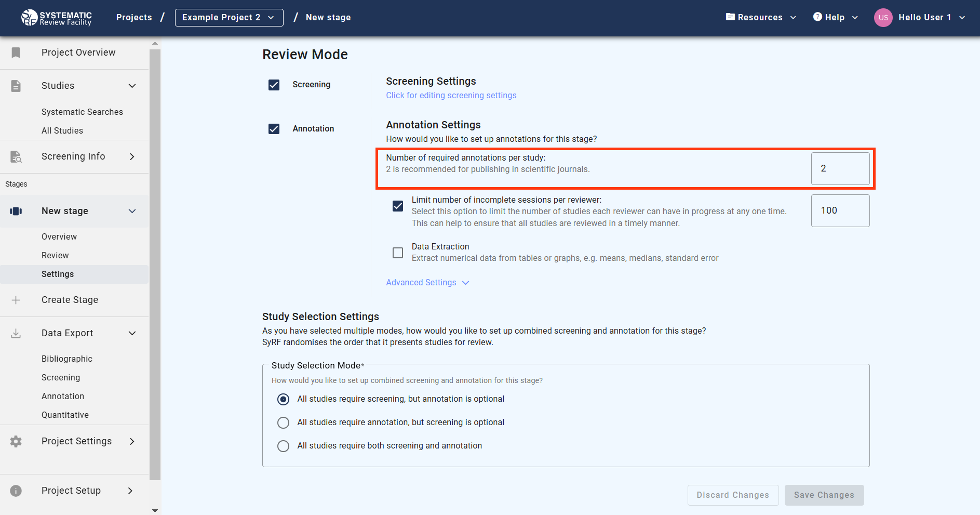Screen dimensions: 980x515
Task: Click the New stage stage icon
Action: [x=16, y=211]
